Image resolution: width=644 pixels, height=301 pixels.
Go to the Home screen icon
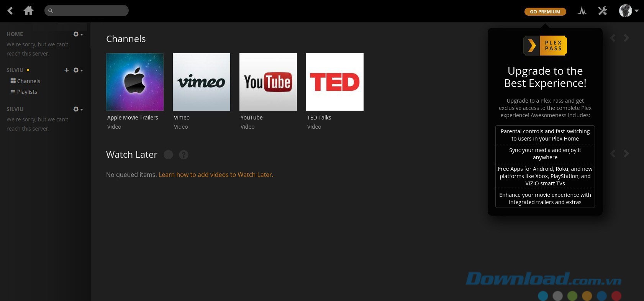[x=28, y=11]
